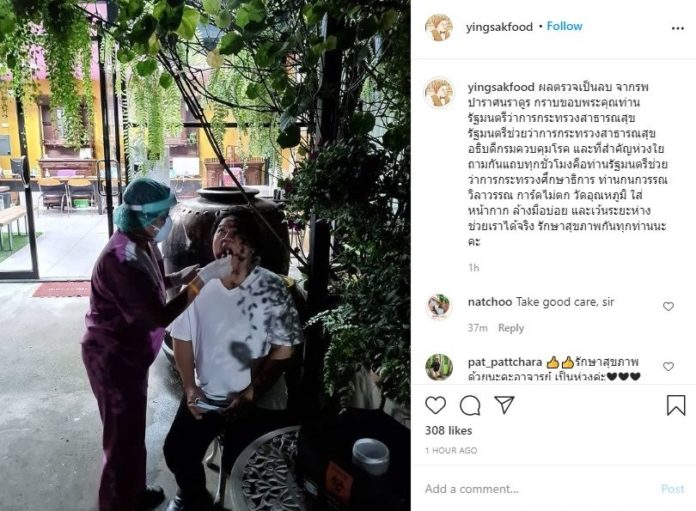Screen dimensions: 696x511
Task: Focus the Add a comment field
Action: 539,489
